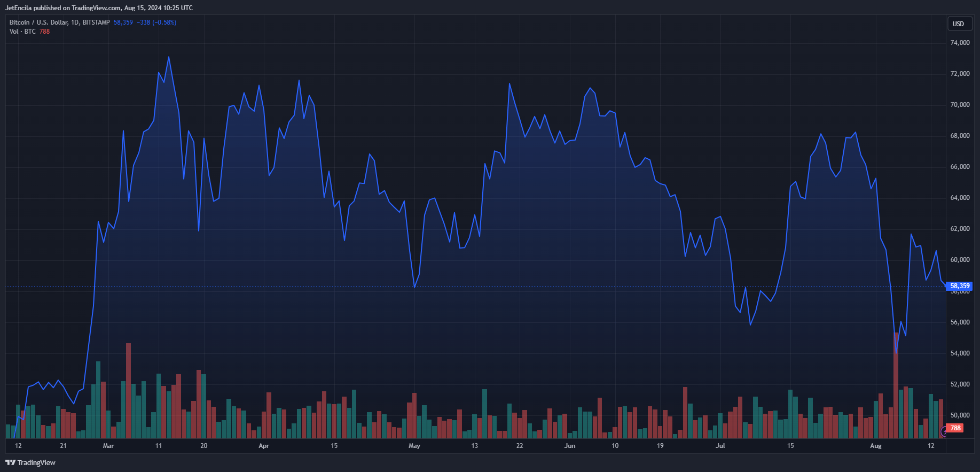Viewport: 980px width, 472px height.
Task: Expand the Vol · BTC indicator legend
Action: [x=22, y=32]
